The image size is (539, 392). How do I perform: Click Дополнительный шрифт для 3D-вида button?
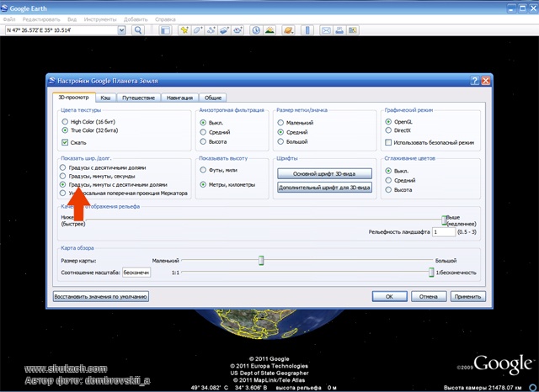pos(324,188)
